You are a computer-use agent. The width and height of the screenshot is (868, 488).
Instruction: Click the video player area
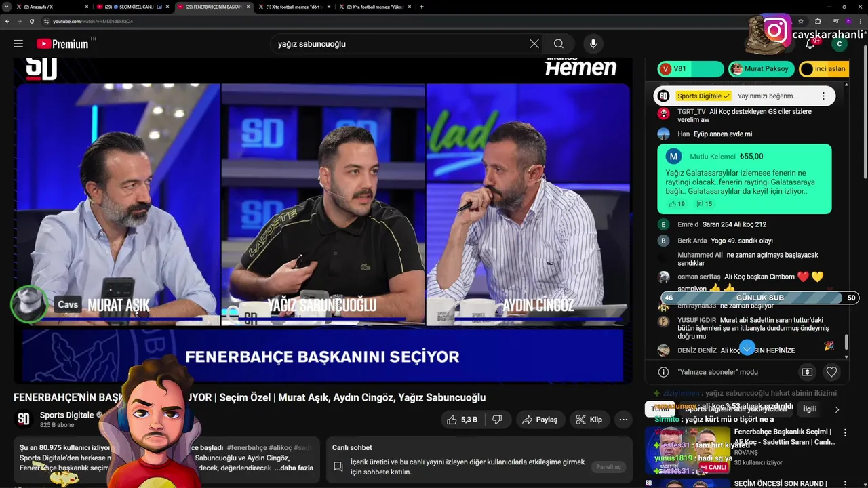click(323, 220)
